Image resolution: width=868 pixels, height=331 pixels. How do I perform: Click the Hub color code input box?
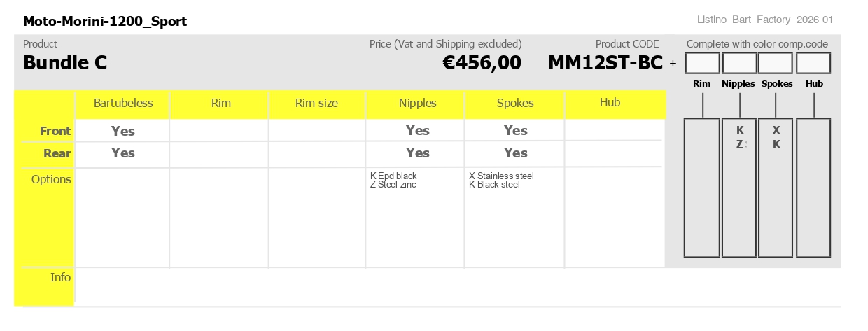point(813,63)
